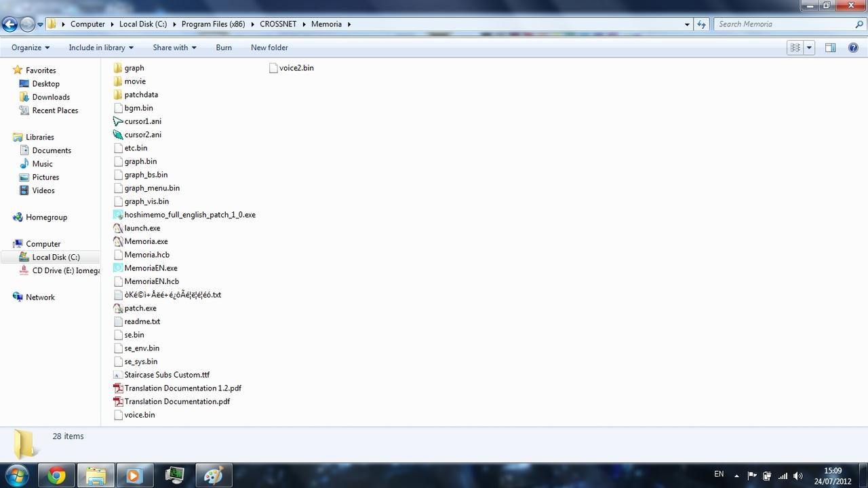Open Google Chrome from the taskbar
This screenshot has width=868, height=488.
pyautogui.click(x=56, y=476)
